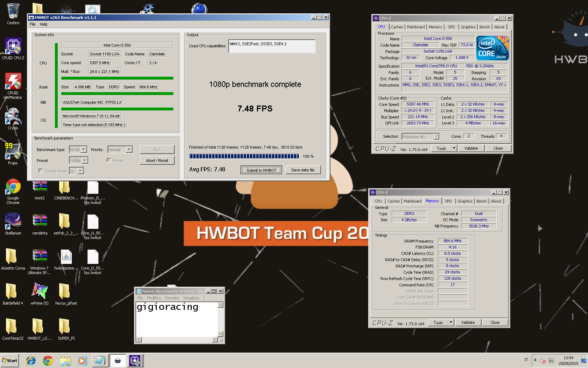
Task: Click the volume tray icon
Action: pyautogui.click(x=542, y=361)
